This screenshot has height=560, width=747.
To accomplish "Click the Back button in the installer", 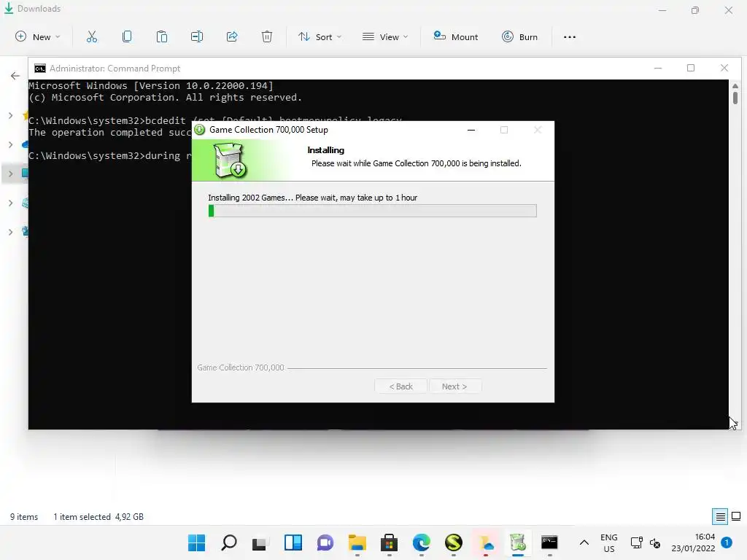I will 401,386.
